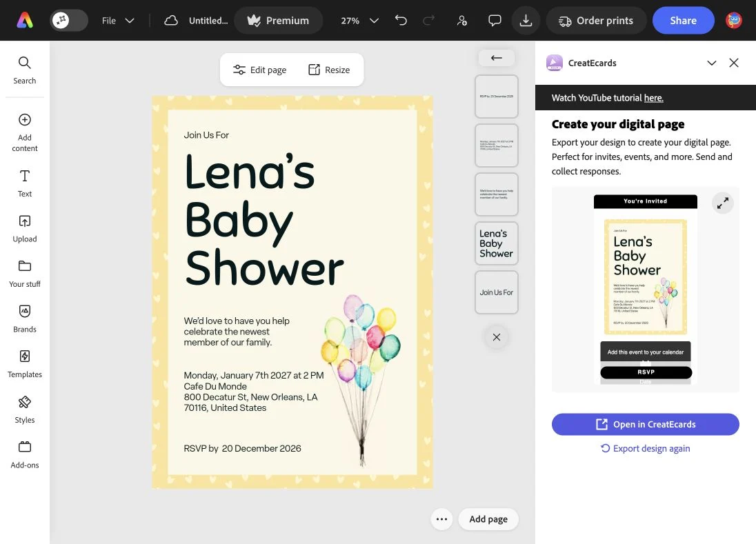Open the Add-ons panel

(25, 455)
